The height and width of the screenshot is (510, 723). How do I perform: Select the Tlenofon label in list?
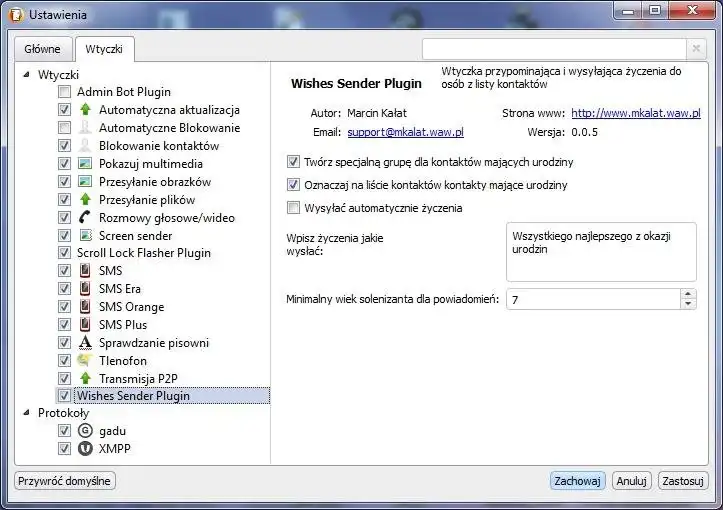click(x=123, y=361)
